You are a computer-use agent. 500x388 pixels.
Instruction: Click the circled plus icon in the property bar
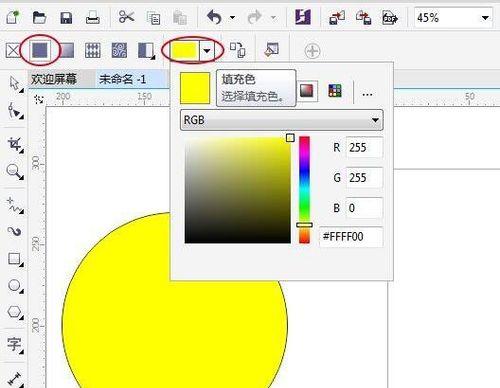pos(312,51)
